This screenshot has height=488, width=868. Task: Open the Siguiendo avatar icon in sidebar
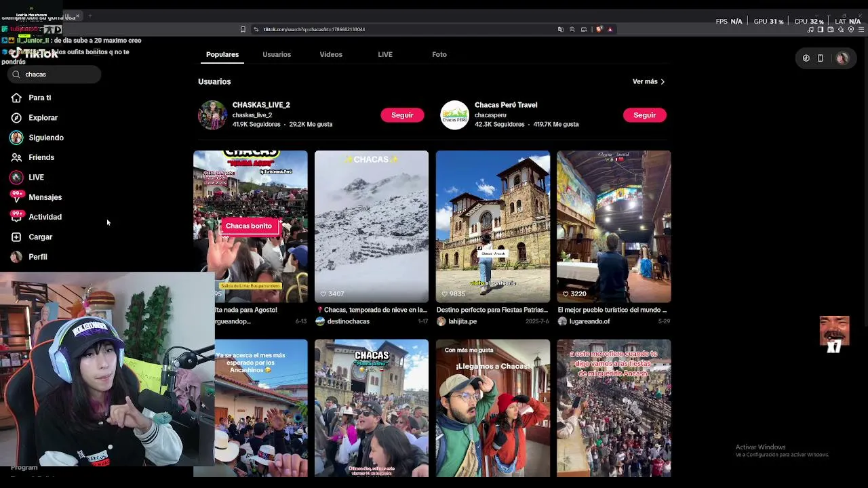click(x=16, y=138)
